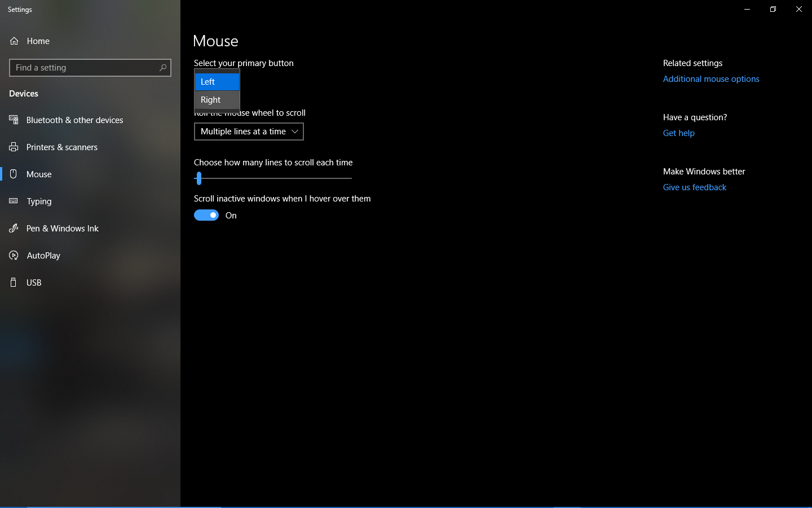Screen dimensions: 812x508
Task: Open Typing settings page
Action: (x=90, y=201)
